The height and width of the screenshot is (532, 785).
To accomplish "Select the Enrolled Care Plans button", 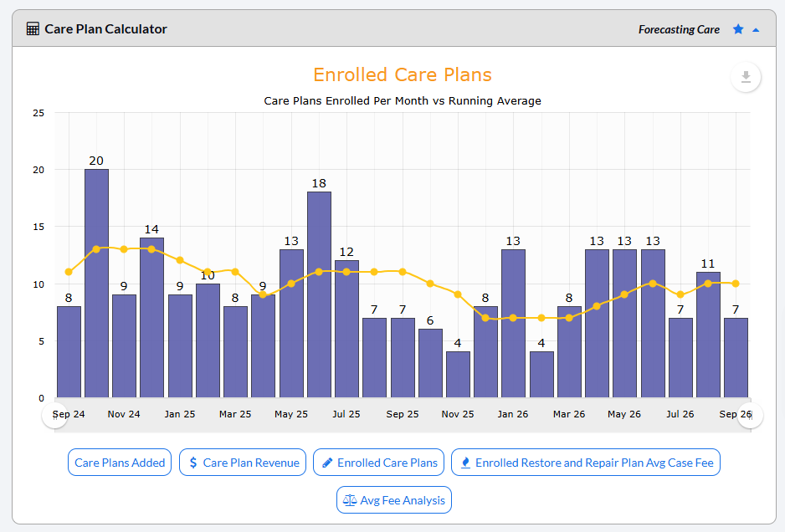I will (378, 463).
